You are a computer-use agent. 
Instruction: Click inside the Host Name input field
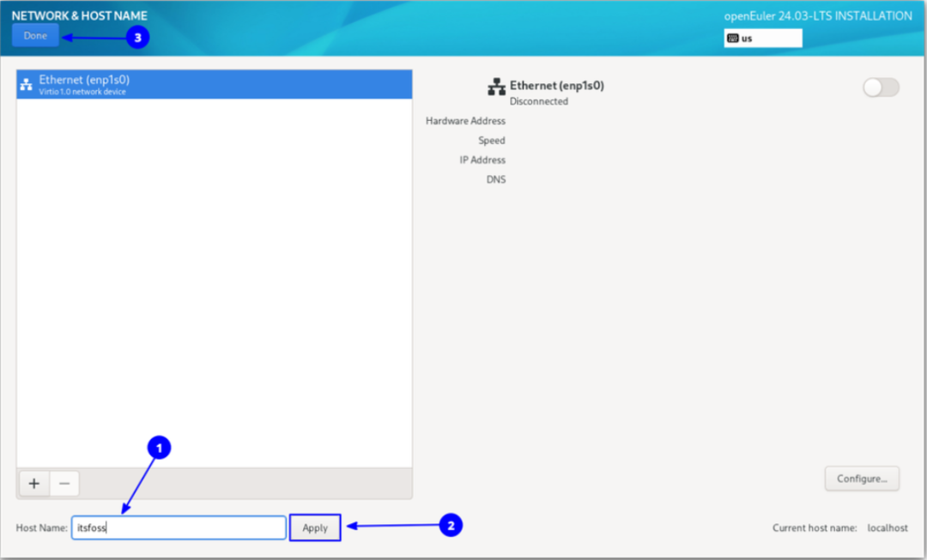tap(179, 527)
